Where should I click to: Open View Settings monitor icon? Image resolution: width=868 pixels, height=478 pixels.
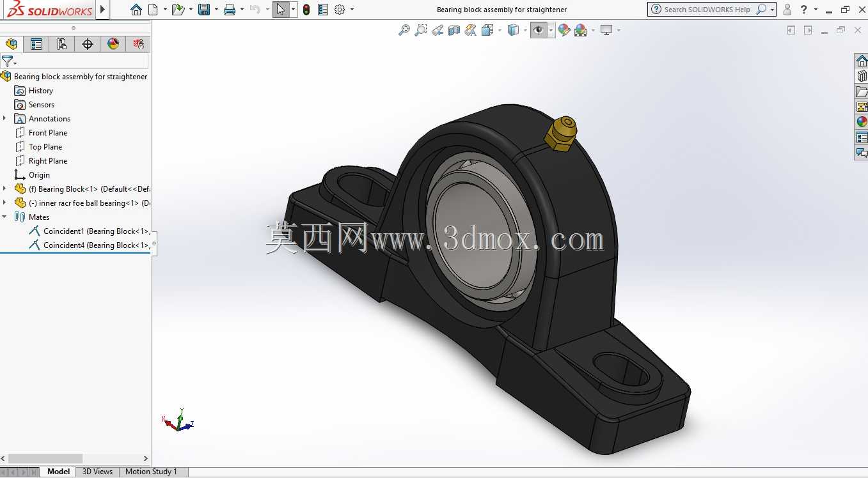[606, 30]
